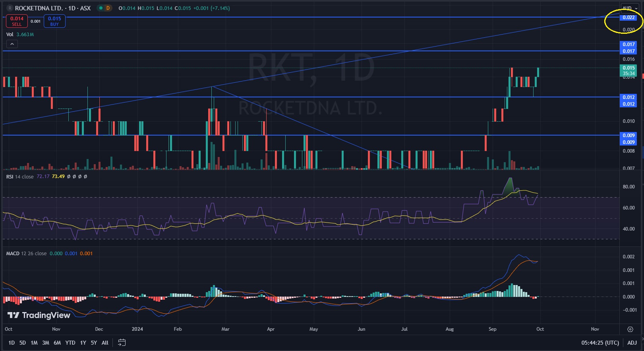Switch to the 5D time range

click(x=23, y=343)
